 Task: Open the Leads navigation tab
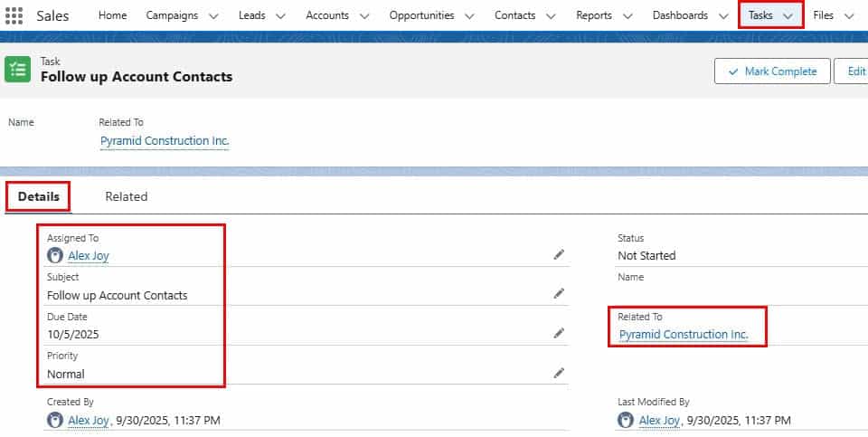click(x=252, y=15)
